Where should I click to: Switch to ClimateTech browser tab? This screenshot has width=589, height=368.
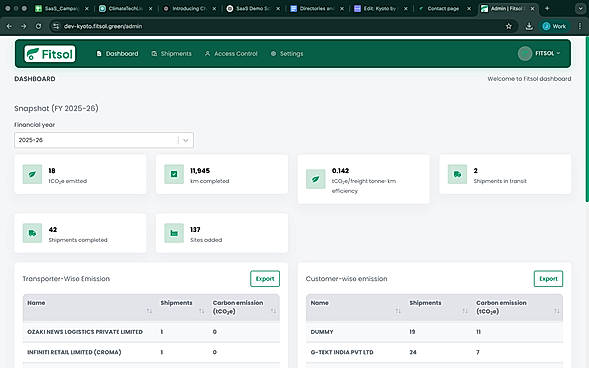[x=126, y=8]
